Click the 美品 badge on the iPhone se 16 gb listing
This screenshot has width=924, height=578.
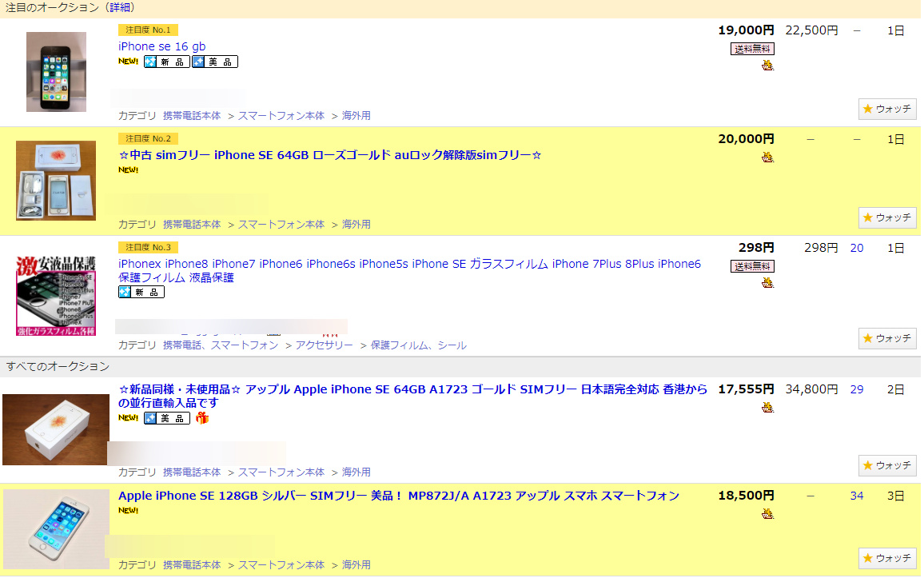(214, 62)
